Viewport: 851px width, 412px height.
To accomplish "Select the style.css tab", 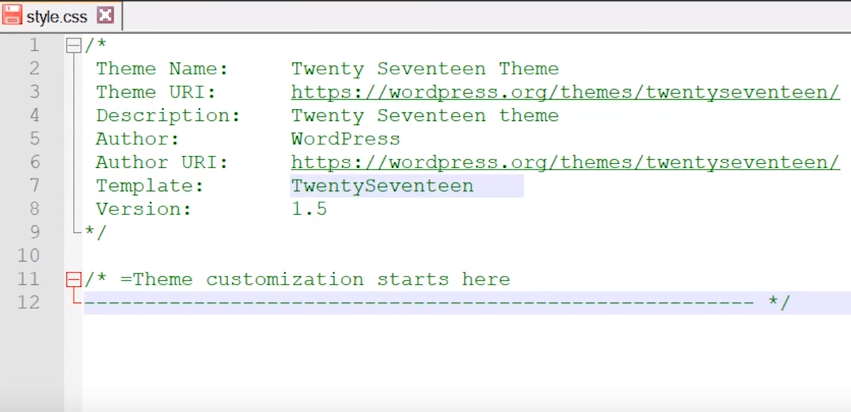I will (61, 16).
